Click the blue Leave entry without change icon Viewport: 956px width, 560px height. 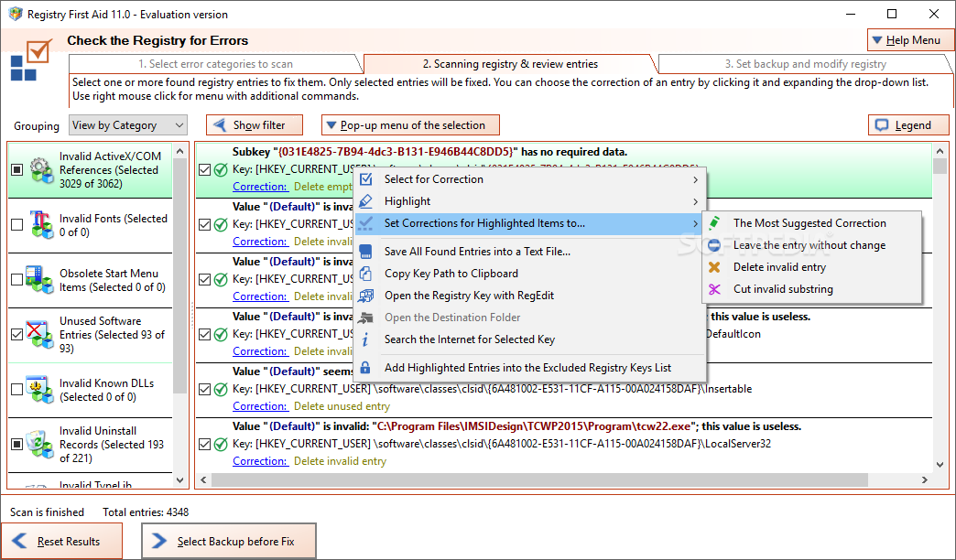coord(714,245)
